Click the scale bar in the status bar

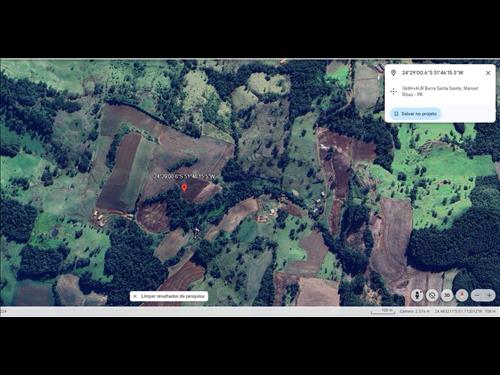coord(383,311)
